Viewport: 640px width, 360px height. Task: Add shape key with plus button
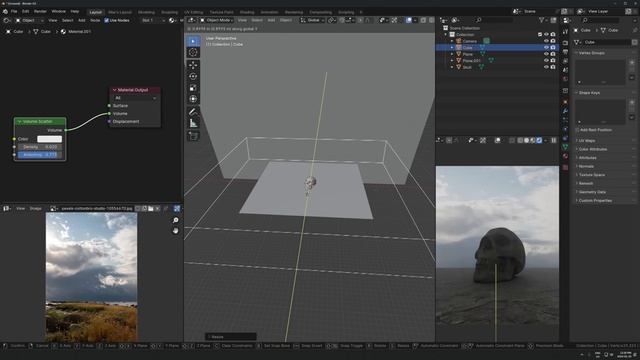click(632, 102)
